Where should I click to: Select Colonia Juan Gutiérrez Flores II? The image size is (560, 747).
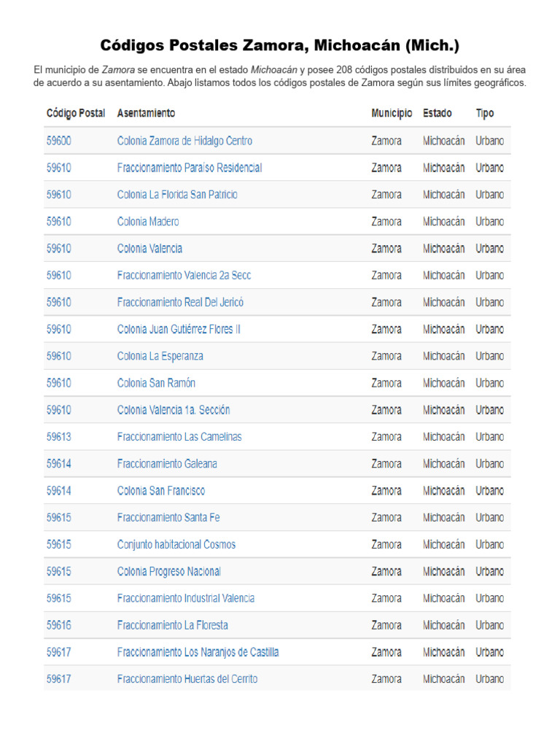[179, 329]
